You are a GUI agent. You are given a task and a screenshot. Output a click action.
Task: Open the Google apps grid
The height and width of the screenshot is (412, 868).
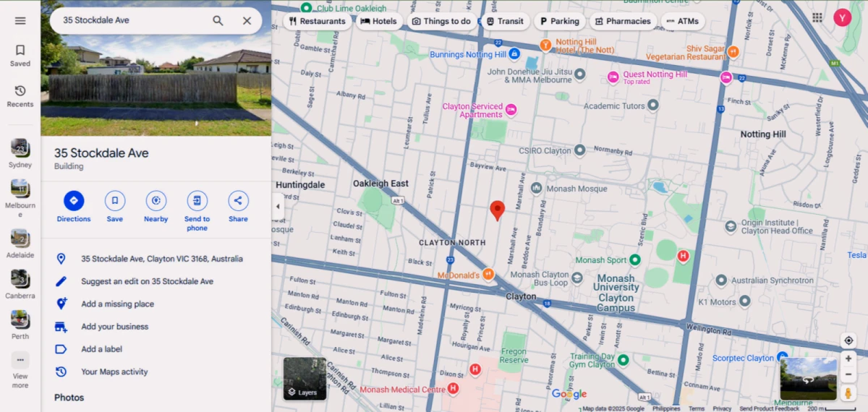(x=817, y=17)
